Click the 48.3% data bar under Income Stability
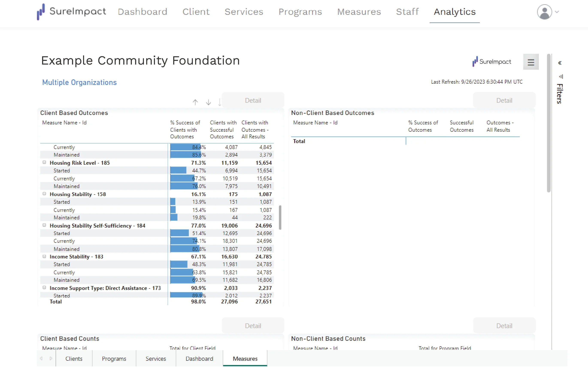The width and height of the screenshot is (588, 374). click(x=179, y=264)
